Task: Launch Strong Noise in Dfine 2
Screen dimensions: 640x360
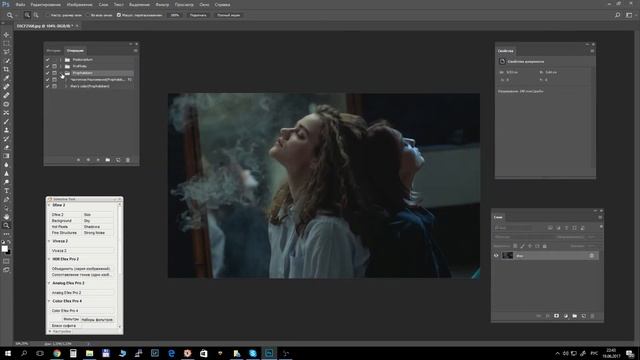Action: pyautogui.click(x=98, y=233)
